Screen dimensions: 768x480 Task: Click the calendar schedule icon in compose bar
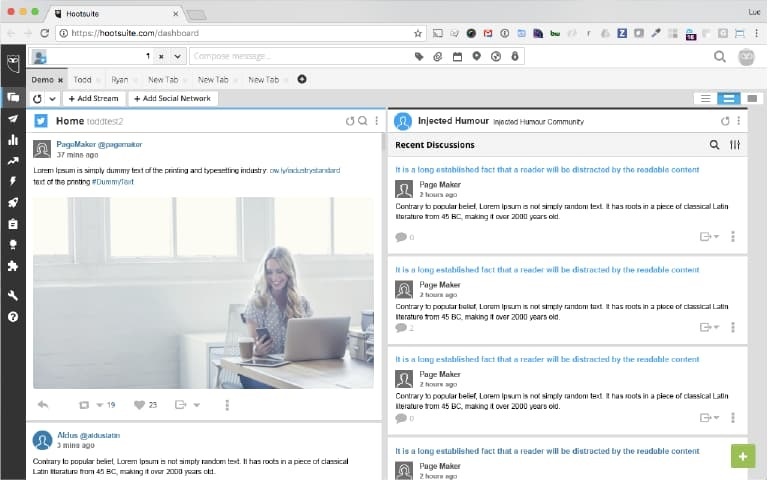point(457,57)
